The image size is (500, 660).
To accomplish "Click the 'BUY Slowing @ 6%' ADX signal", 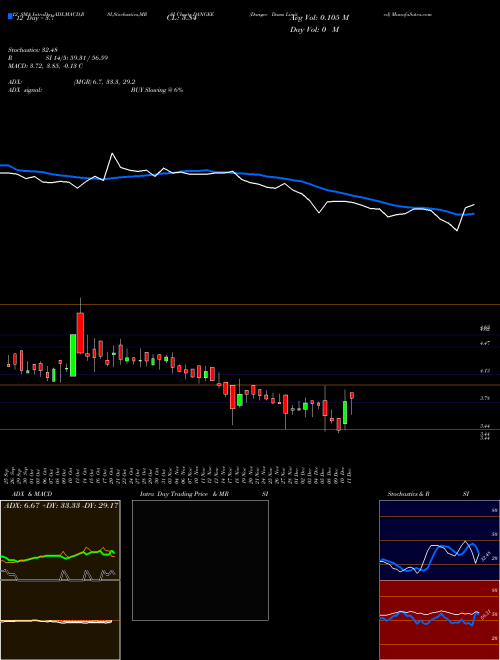I will click(157, 90).
